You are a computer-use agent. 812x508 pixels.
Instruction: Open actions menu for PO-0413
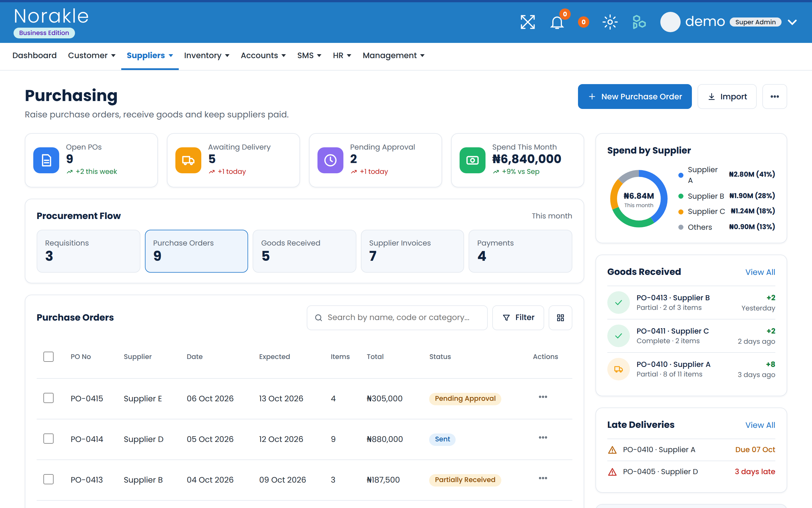pos(543,478)
